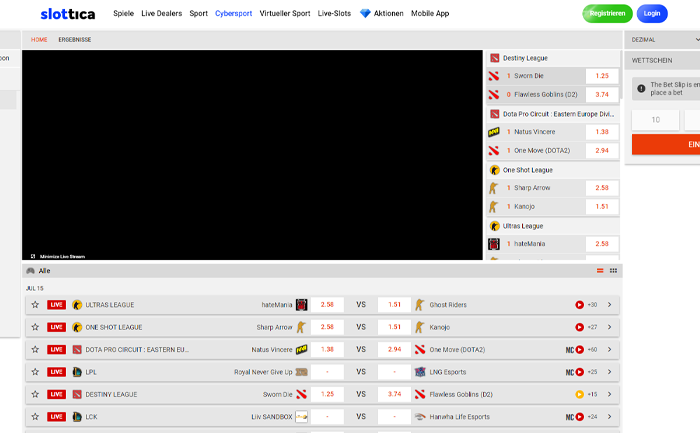Click the Login button
This screenshot has width=700, height=433.
(652, 13)
